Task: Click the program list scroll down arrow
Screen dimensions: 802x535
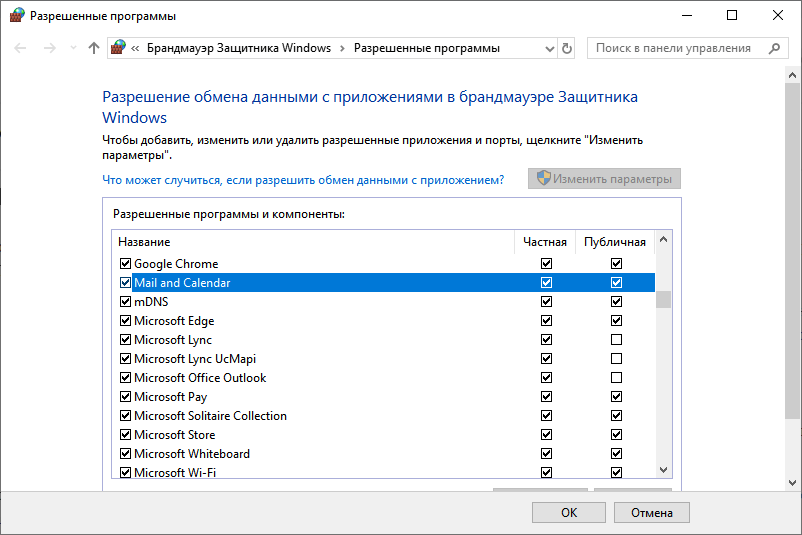Action: point(663,470)
